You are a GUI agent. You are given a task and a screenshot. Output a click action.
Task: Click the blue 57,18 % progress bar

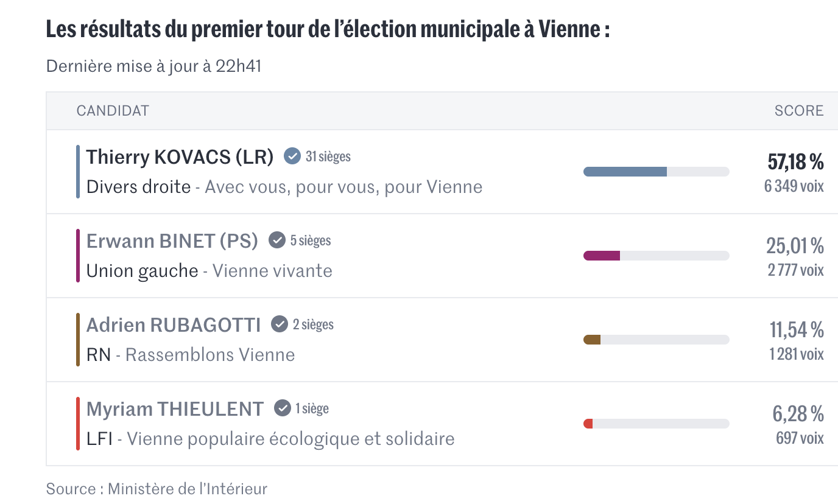pyautogui.click(x=625, y=172)
